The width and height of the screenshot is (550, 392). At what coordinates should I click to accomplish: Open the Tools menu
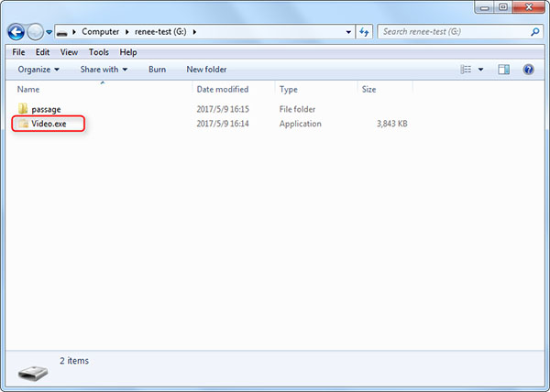pos(98,52)
